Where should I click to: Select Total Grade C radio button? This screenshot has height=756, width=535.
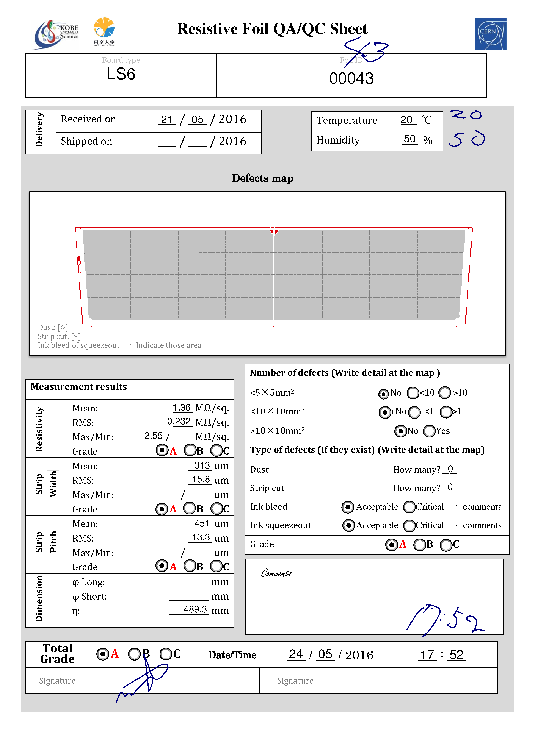tap(166, 654)
